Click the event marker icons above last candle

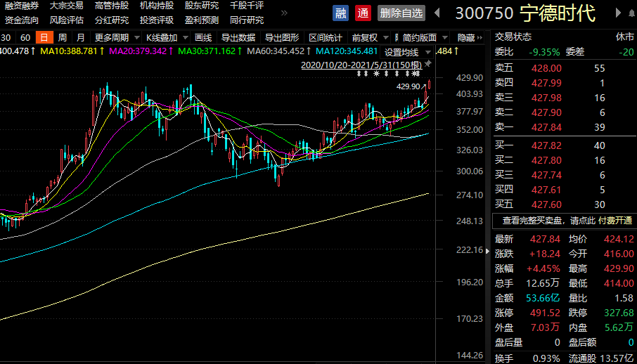[415, 74]
